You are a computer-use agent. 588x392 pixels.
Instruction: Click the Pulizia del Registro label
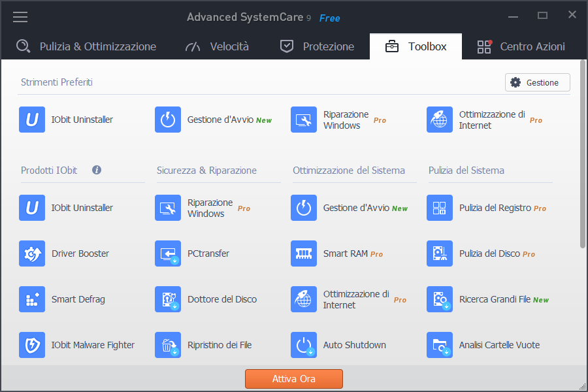[495, 208]
